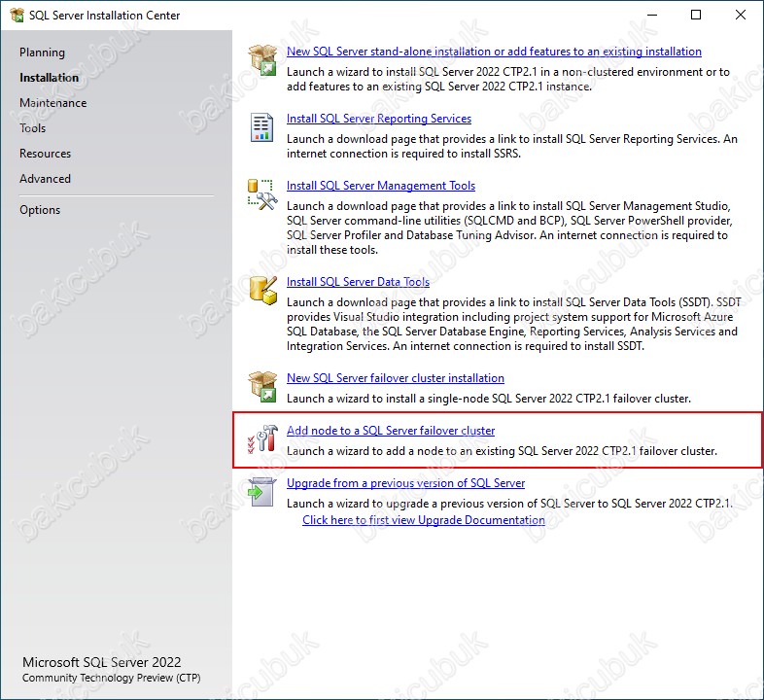Click the SQL Server Data Tools cylinder icon
Image resolution: width=764 pixels, height=700 pixels.
(x=263, y=291)
